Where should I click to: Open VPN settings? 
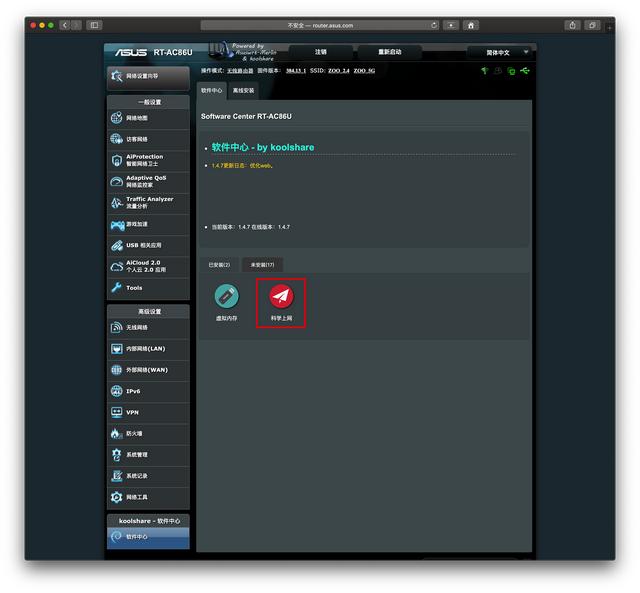click(149, 413)
